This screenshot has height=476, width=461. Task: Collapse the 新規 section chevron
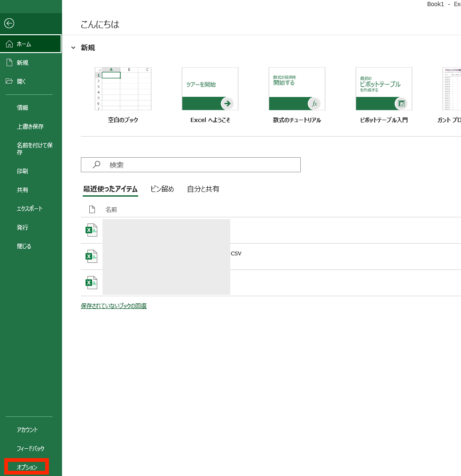tap(73, 48)
